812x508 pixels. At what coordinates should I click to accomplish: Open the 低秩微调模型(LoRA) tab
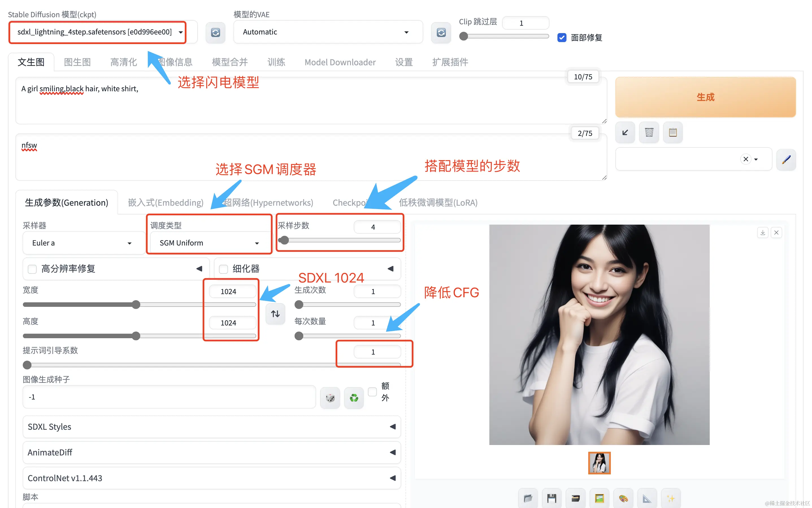(438, 203)
